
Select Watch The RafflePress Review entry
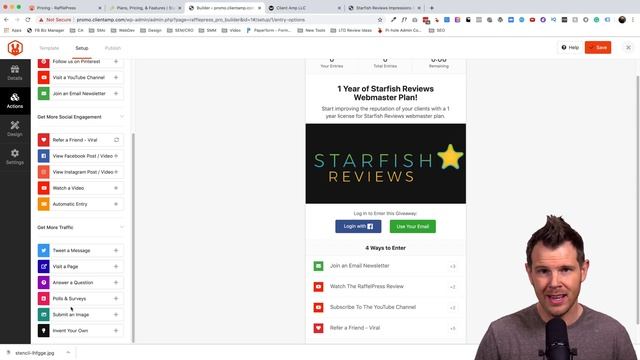coord(385,287)
